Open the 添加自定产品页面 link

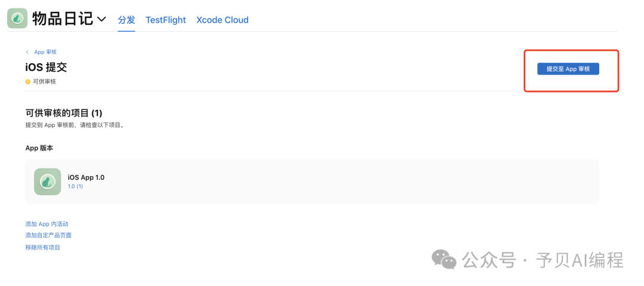click(x=48, y=235)
